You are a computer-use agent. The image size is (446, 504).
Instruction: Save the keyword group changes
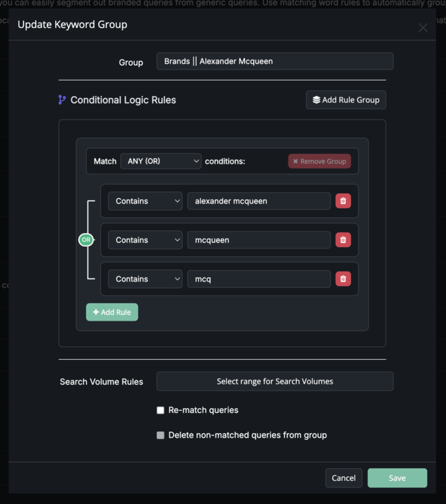pos(397,478)
